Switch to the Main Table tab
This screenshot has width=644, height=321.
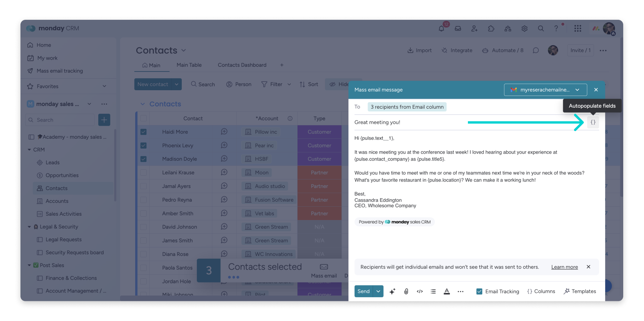point(189,65)
